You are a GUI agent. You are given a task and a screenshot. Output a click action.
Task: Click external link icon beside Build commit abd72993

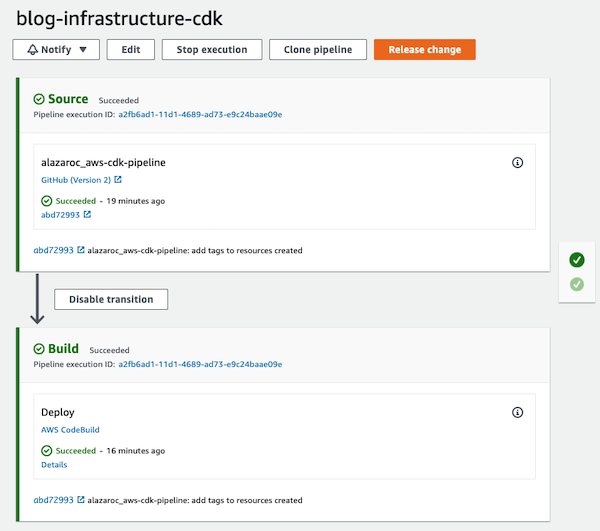[x=81, y=500]
